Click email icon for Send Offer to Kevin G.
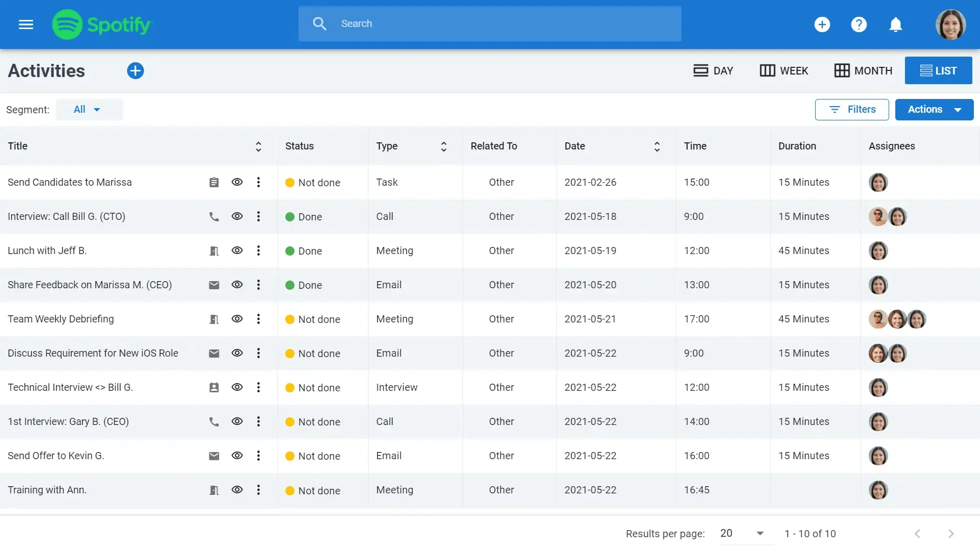 click(x=214, y=456)
